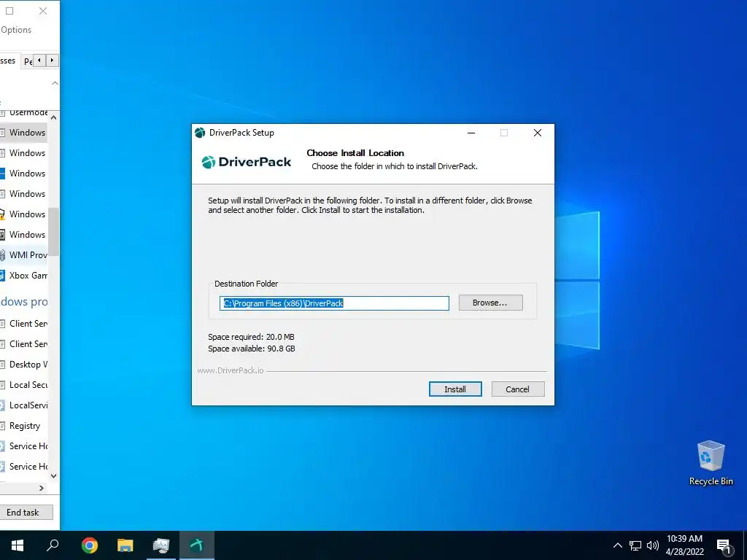Maximize the Task Manager window

9,11
